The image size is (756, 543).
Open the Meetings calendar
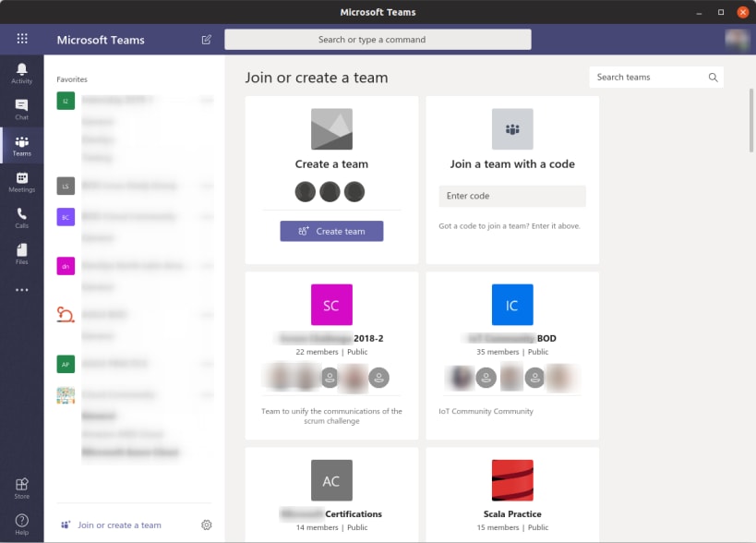22,182
